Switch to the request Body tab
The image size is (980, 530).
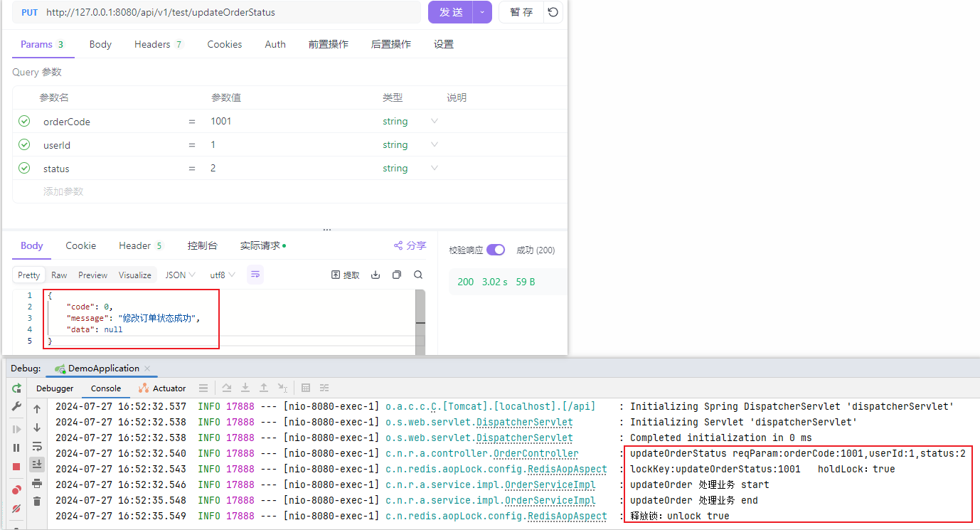tap(100, 44)
